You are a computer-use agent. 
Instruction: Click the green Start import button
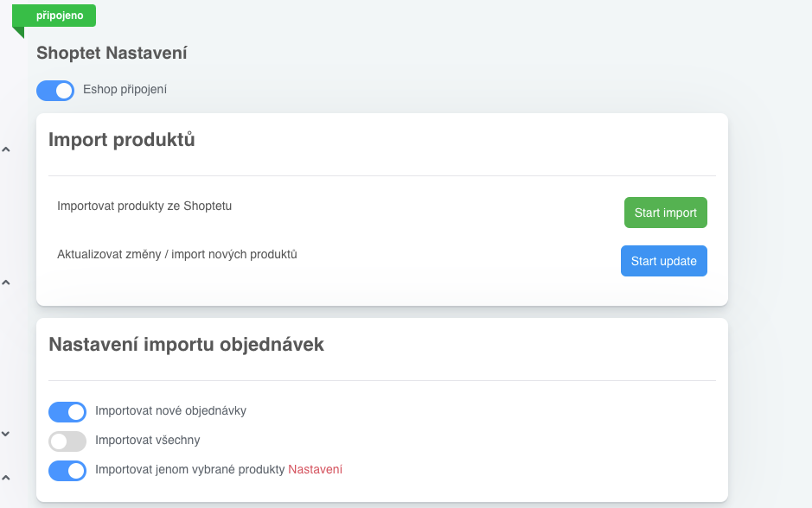(666, 213)
